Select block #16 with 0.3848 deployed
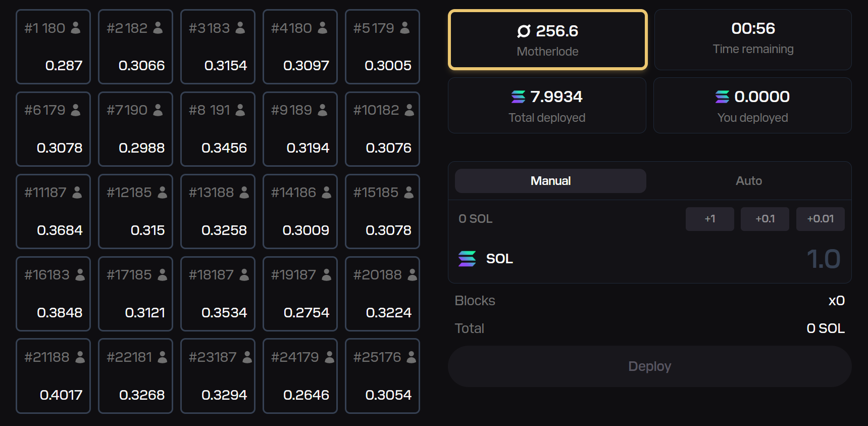This screenshot has width=868, height=426. (x=53, y=294)
